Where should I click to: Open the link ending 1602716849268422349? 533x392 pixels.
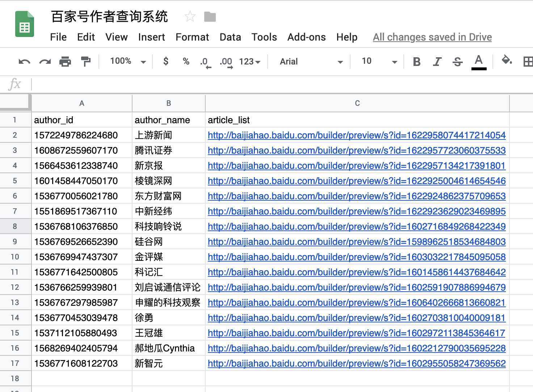coord(357,226)
